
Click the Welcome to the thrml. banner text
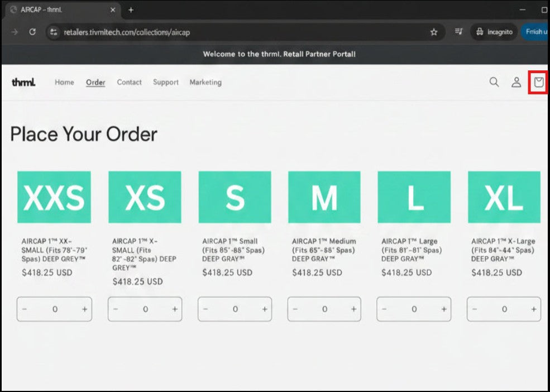[279, 54]
